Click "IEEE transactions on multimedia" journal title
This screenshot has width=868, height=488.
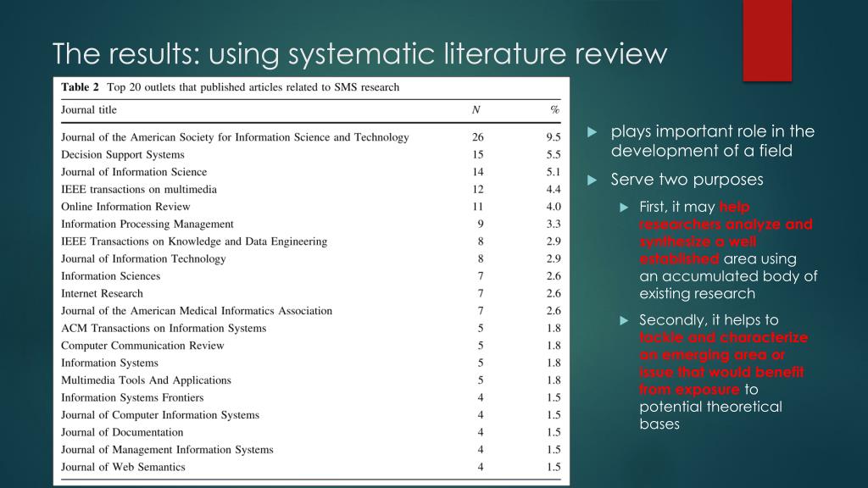(139, 189)
